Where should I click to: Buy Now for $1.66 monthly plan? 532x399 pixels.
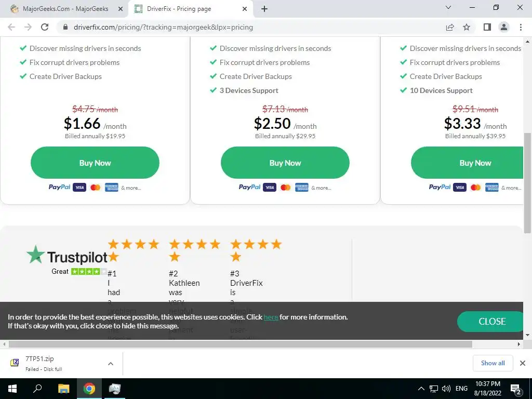95,163
